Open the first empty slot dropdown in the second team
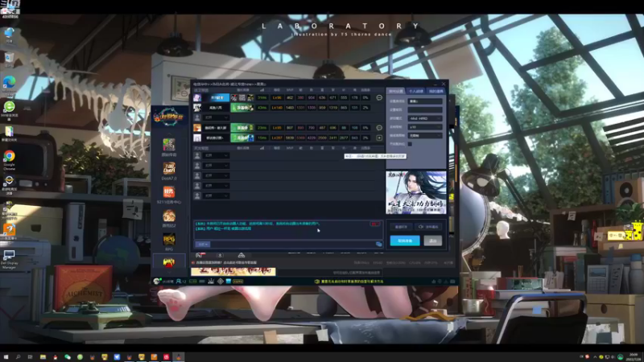Screen dimensions: 644x362 [x=217, y=155]
